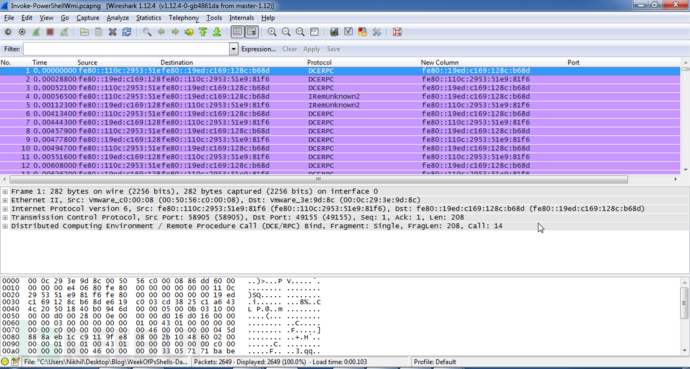The height and width of the screenshot is (369, 690).
Task: Sort packets by the Protocol column header
Action: [319, 62]
